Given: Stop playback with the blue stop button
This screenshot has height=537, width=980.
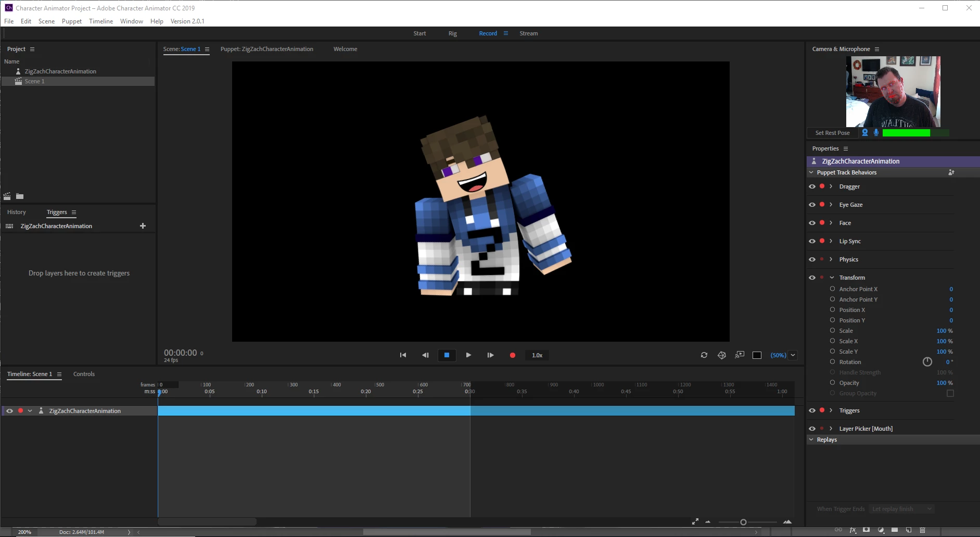Looking at the screenshot, I should pyautogui.click(x=447, y=355).
